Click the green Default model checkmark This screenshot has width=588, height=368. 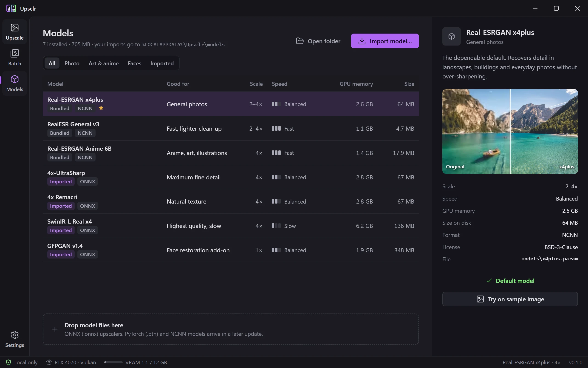pyautogui.click(x=489, y=281)
